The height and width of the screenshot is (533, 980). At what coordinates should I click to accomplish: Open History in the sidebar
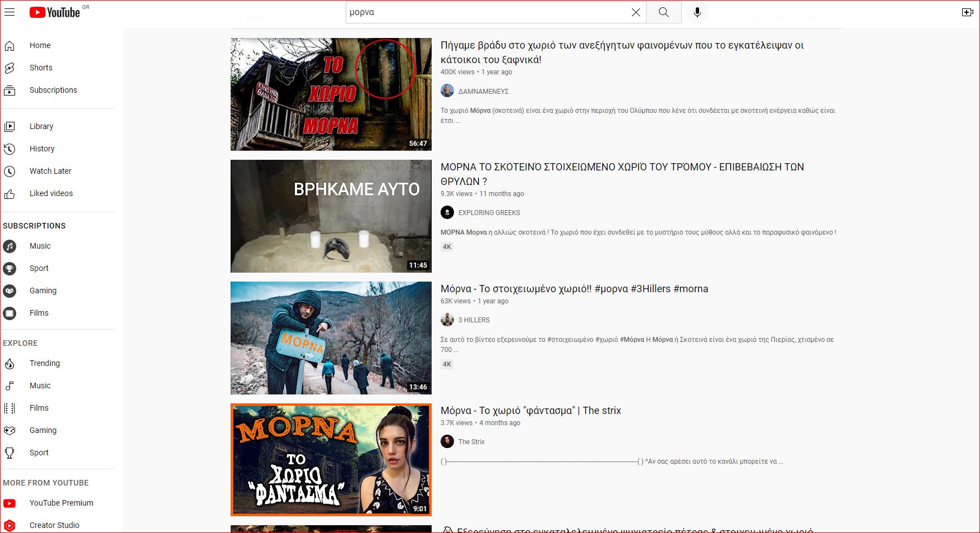pyautogui.click(x=42, y=149)
